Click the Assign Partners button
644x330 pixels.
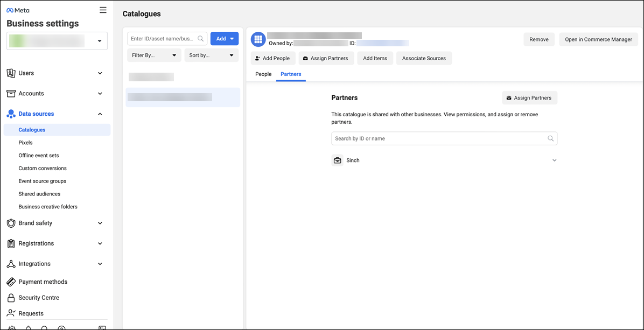[x=529, y=97]
